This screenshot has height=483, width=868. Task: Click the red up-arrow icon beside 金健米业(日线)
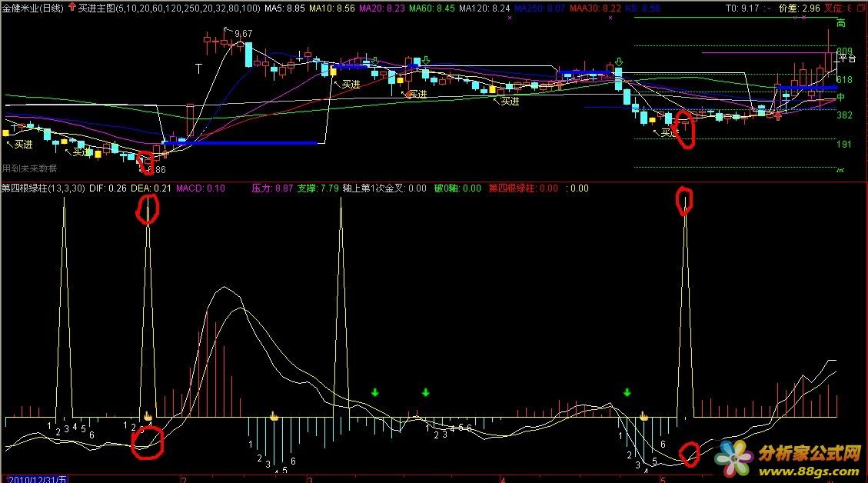click(x=72, y=7)
